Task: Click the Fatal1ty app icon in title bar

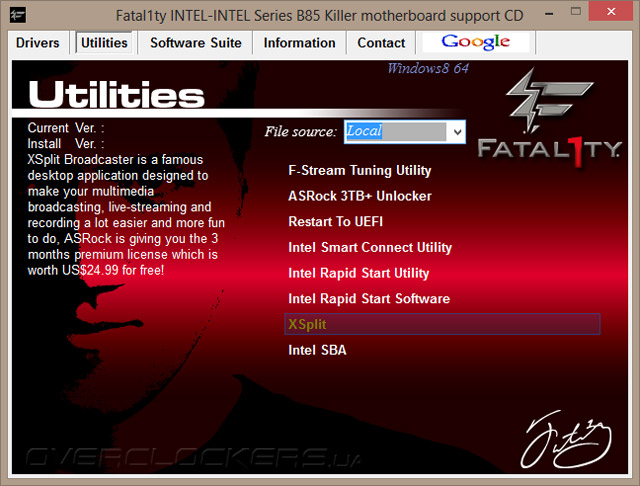Action: [x=18, y=15]
